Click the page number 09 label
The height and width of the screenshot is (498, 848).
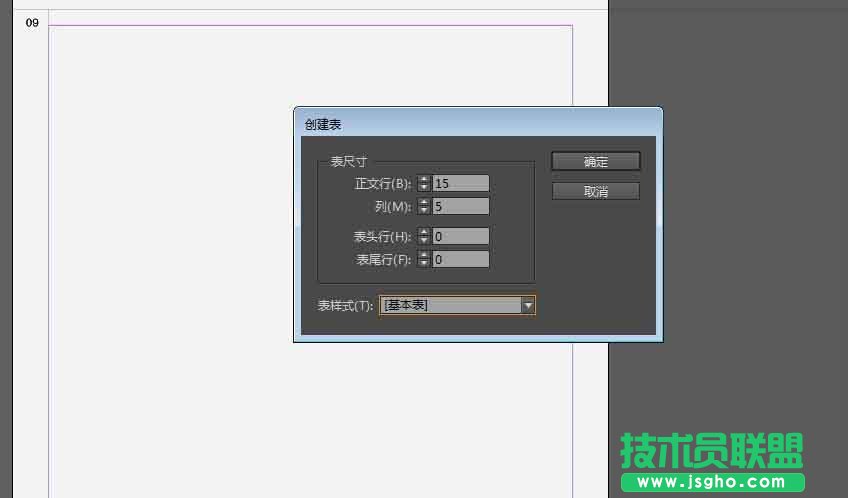click(32, 23)
